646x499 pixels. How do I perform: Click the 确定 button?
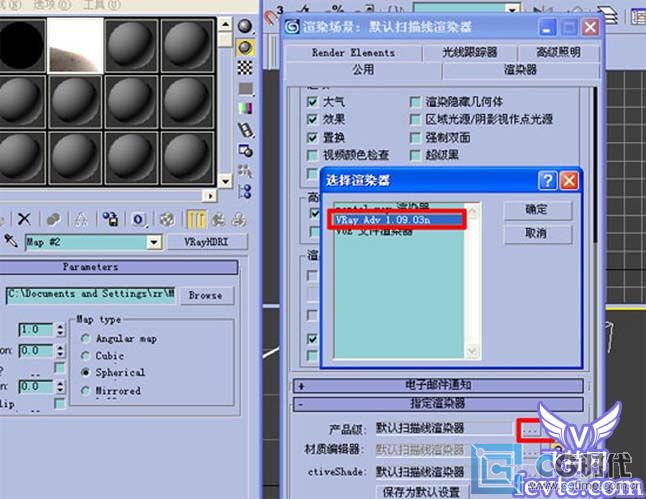(x=538, y=210)
